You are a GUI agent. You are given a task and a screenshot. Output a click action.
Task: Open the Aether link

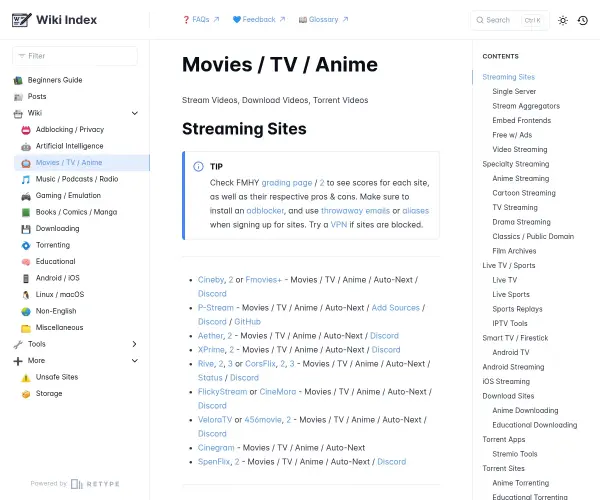[x=210, y=336]
